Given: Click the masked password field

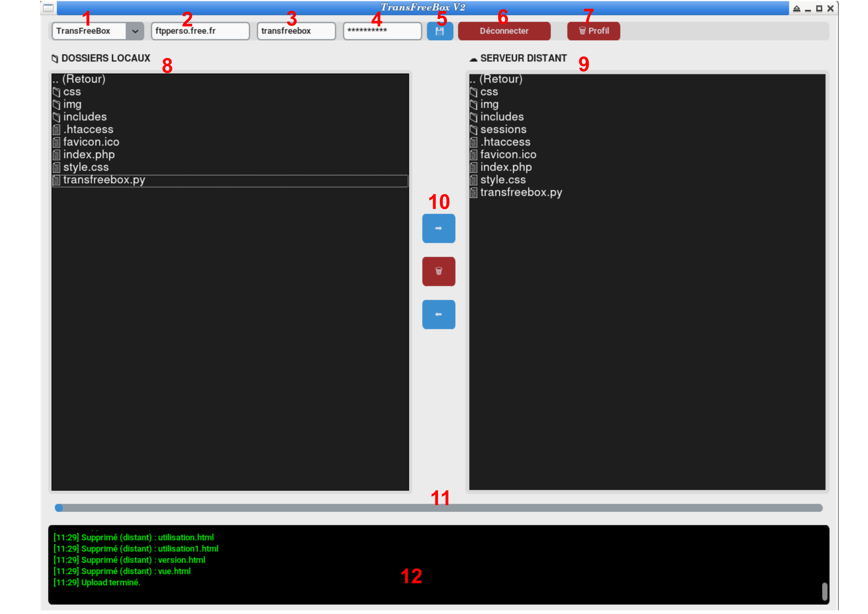Looking at the screenshot, I should [382, 31].
